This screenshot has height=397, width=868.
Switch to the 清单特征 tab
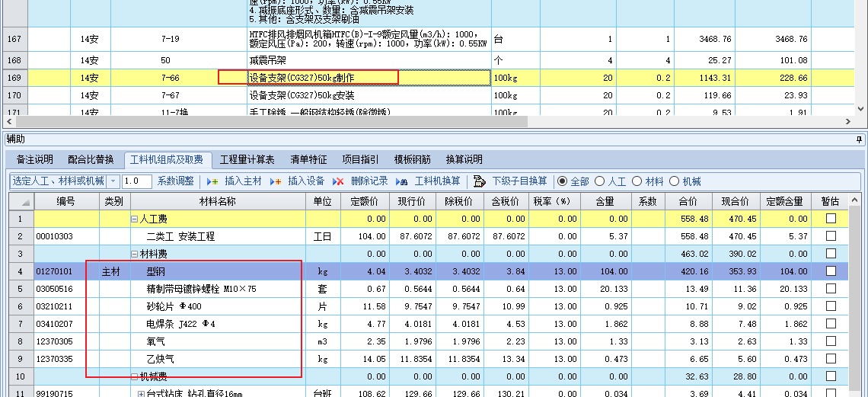click(x=308, y=160)
